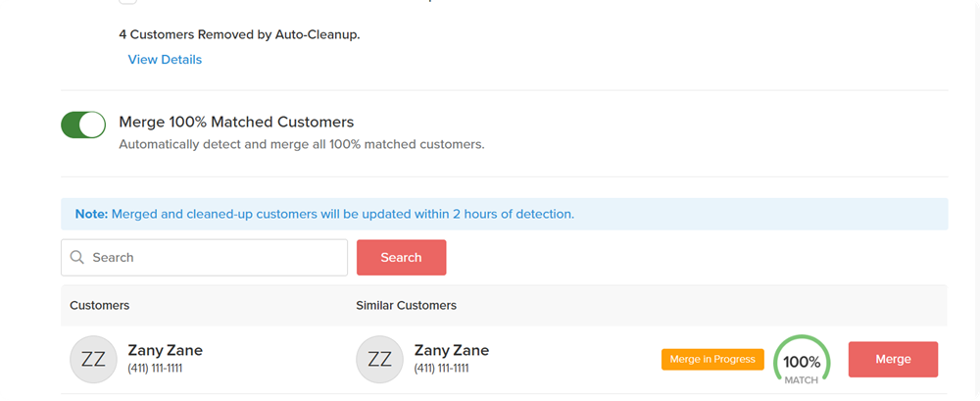The width and height of the screenshot is (980, 401).
Task: Click the 100% match gauge indicator
Action: coord(802,360)
